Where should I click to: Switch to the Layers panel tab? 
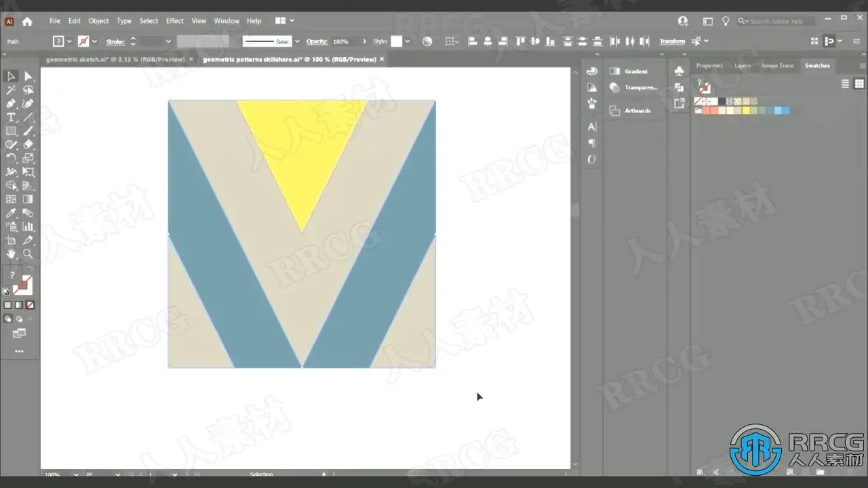(743, 66)
